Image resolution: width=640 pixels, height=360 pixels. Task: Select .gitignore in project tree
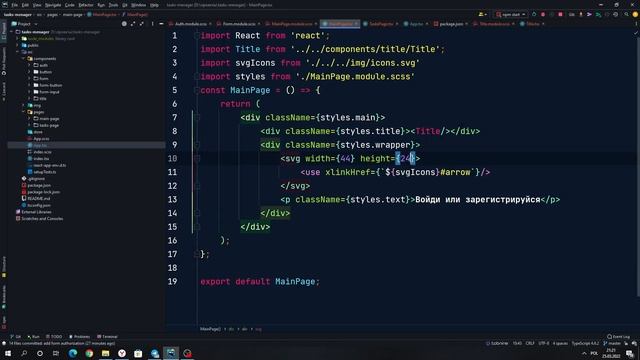pos(33,178)
